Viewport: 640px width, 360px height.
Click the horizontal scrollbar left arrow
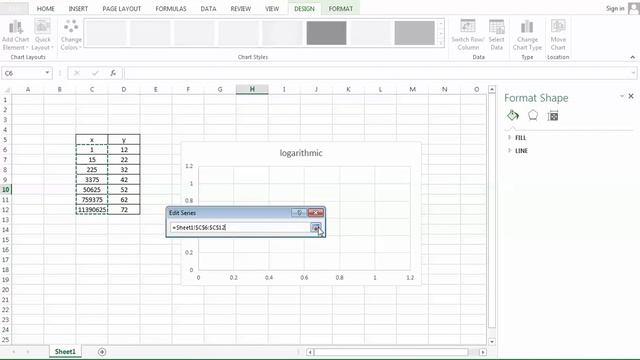click(x=310, y=352)
